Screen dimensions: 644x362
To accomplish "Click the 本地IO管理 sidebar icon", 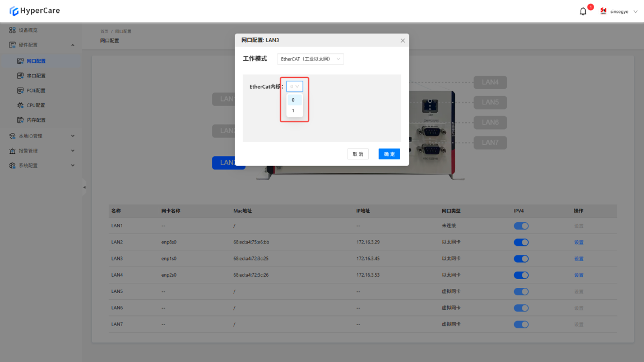I will [x=12, y=136].
